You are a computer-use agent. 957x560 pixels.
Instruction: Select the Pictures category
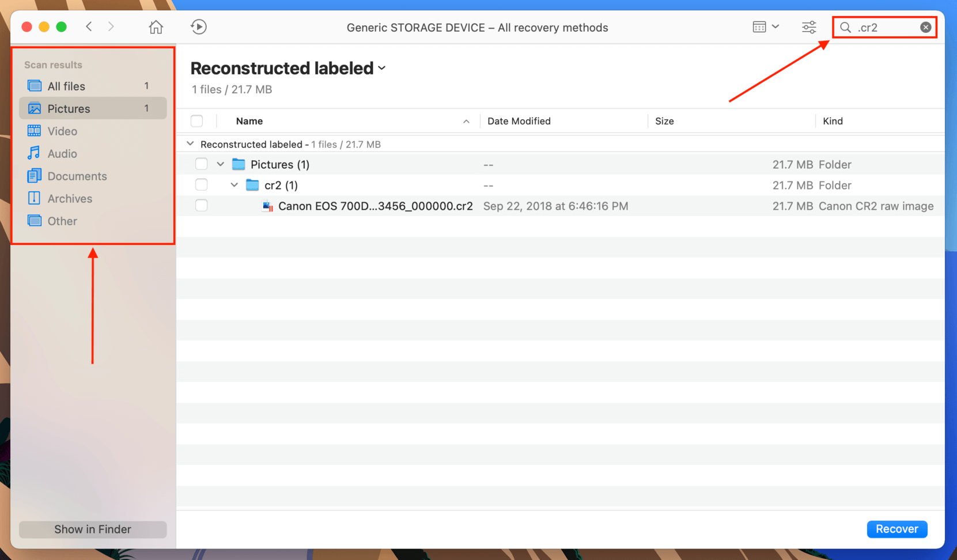[x=93, y=108]
